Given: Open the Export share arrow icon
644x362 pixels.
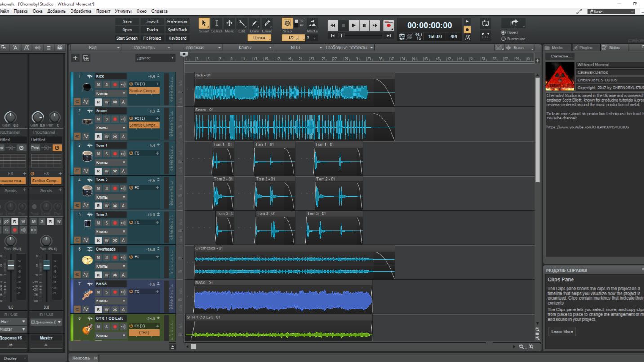Looking at the screenshot, I should click(x=514, y=23).
